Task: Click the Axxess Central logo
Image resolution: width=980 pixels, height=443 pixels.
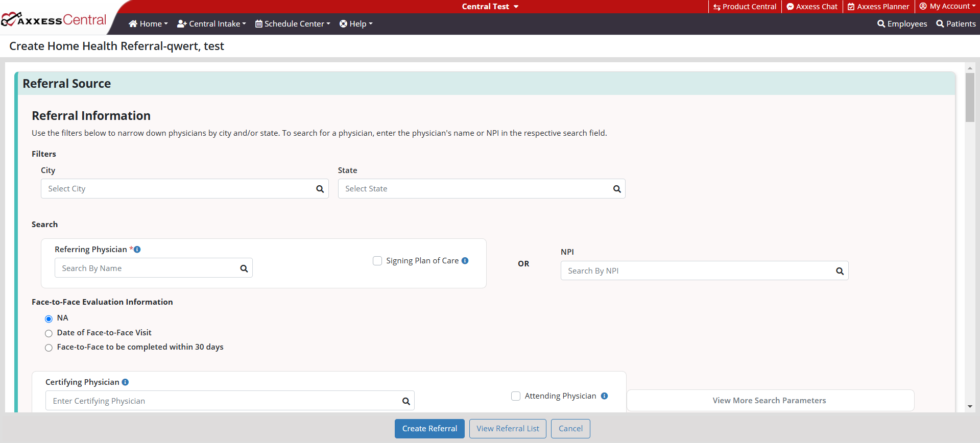Action: click(54, 20)
